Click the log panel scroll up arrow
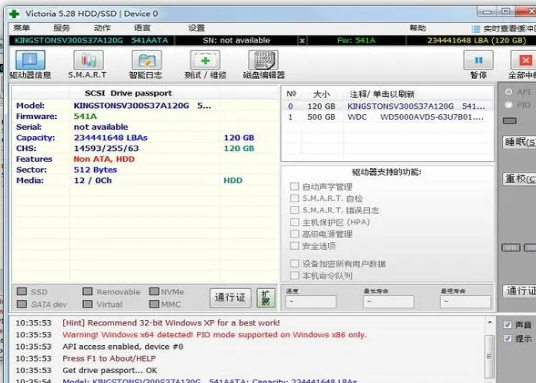The image size is (536, 383). [x=489, y=322]
